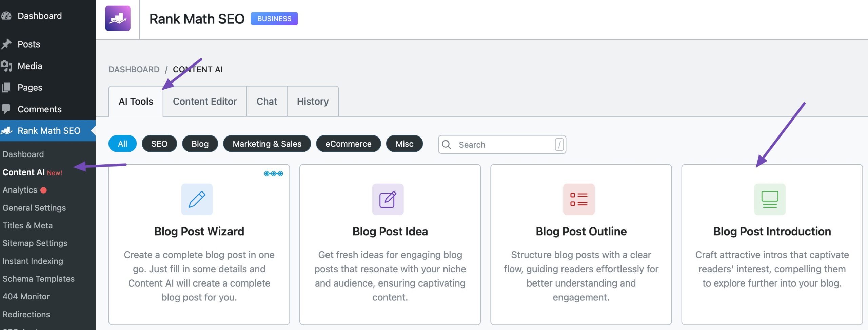Click the wizard steps icon on Blog Post Wizard card
The height and width of the screenshot is (330, 868).
click(274, 173)
